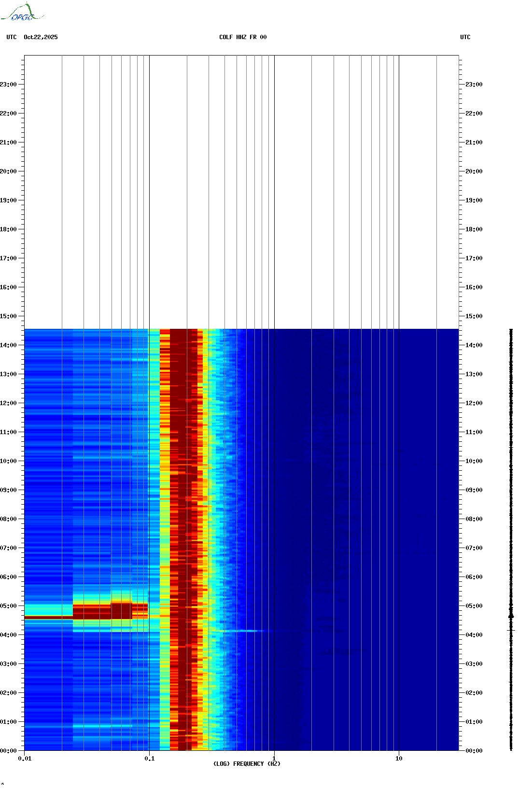
Task: Click the empty white area at 19:00
Action: tap(241, 200)
